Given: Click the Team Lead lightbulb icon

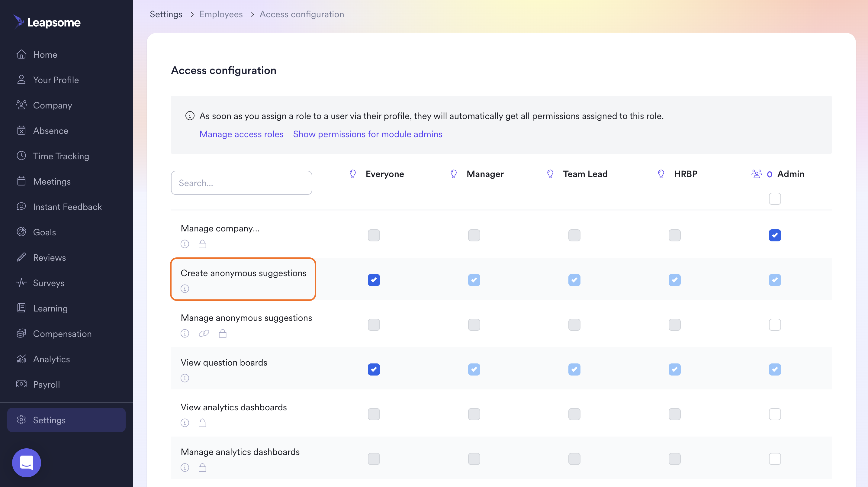Looking at the screenshot, I should tap(550, 174).
